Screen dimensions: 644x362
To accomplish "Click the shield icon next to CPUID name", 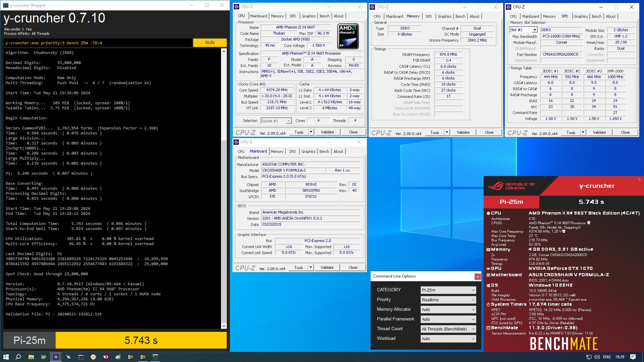I will 589,223.
